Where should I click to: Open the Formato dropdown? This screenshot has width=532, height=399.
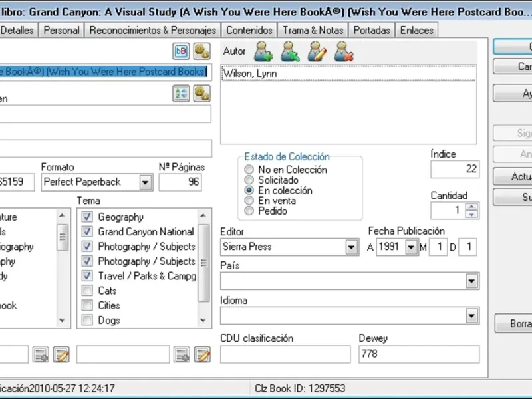[x=145, y=182]
